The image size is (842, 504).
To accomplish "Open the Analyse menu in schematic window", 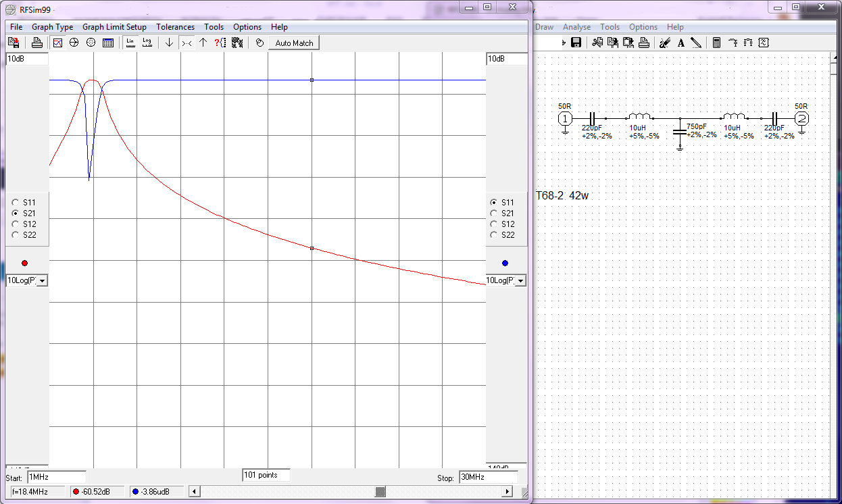I will 576,27.
